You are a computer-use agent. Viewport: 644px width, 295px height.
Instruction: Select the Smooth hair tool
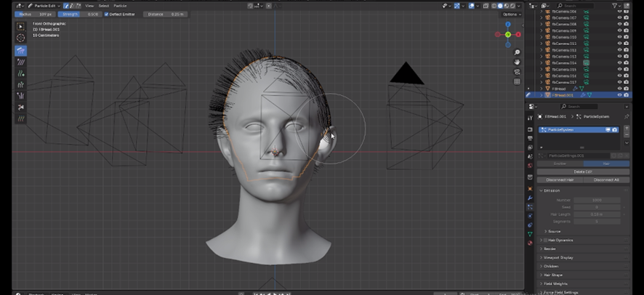pos(20,62)
